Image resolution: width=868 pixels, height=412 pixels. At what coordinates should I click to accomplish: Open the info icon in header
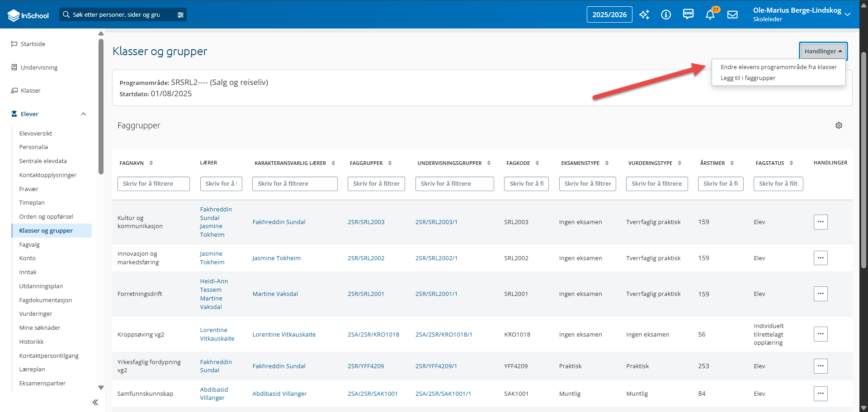[x=666, y=14]
